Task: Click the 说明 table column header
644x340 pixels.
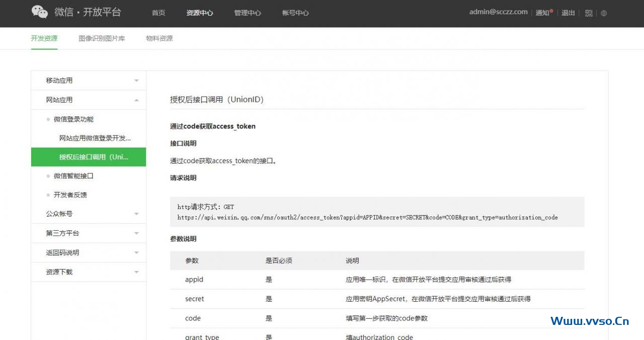Action: pyautogui.click(x=352, y=261)
